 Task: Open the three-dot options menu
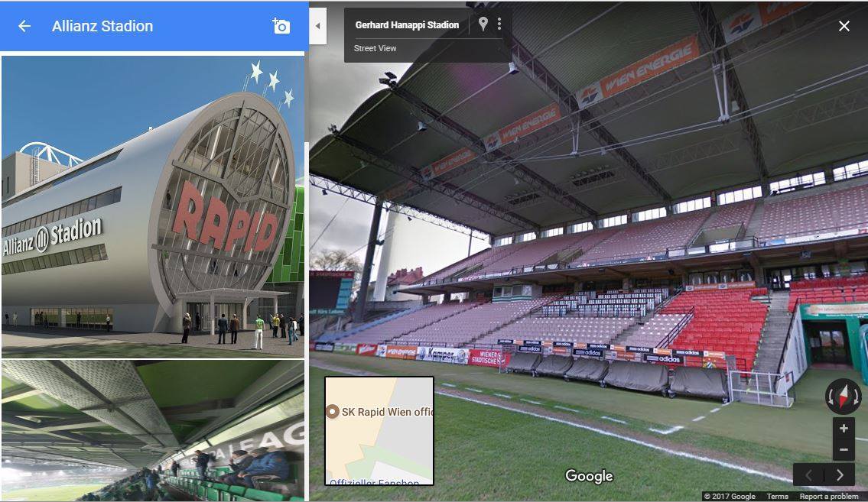click(499, 24)
